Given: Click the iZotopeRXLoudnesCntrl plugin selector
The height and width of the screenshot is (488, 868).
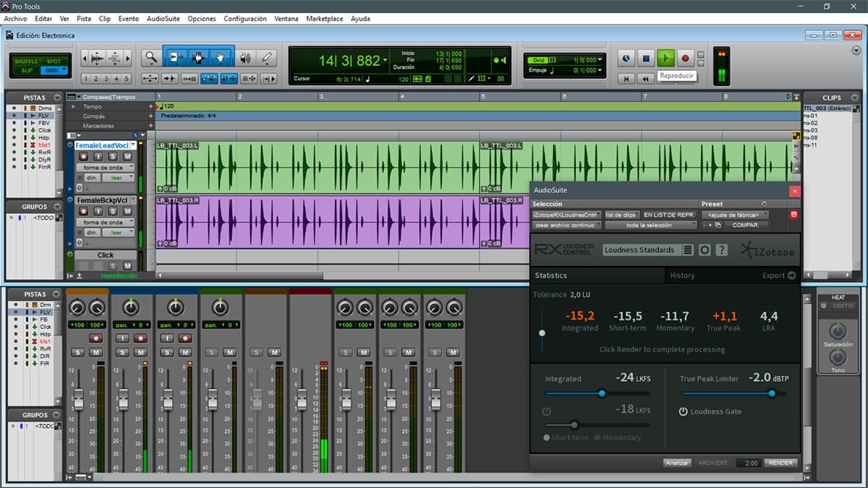Looking at the screenshot, I should coord(567,215).
